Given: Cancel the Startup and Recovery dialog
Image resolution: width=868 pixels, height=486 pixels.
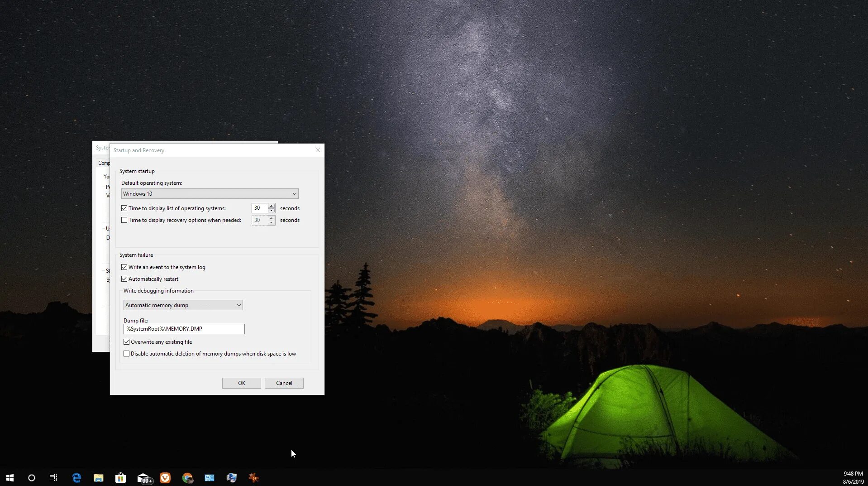Looking at the screenshot, I should click(x=284, y=383).
